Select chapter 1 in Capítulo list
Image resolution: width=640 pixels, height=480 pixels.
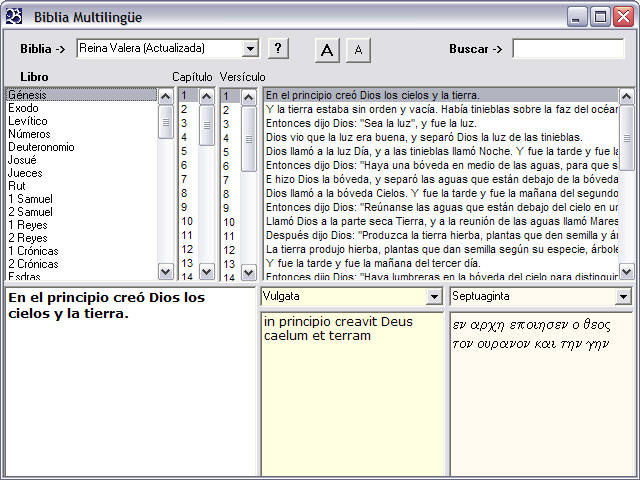click(x=189, y=95)
